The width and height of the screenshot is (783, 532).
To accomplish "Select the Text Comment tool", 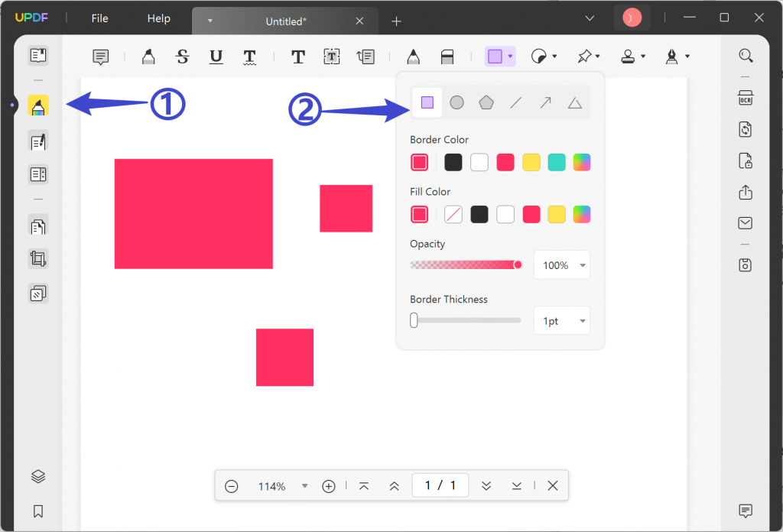I will click(x=297, y=56).
